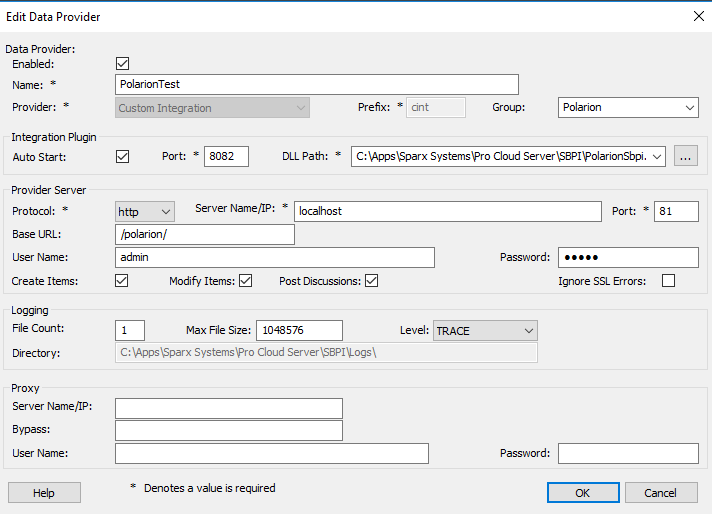Expand the DLL Path dropdown list
The height and width of the screenshot is (514, 712).
[657, 157]
